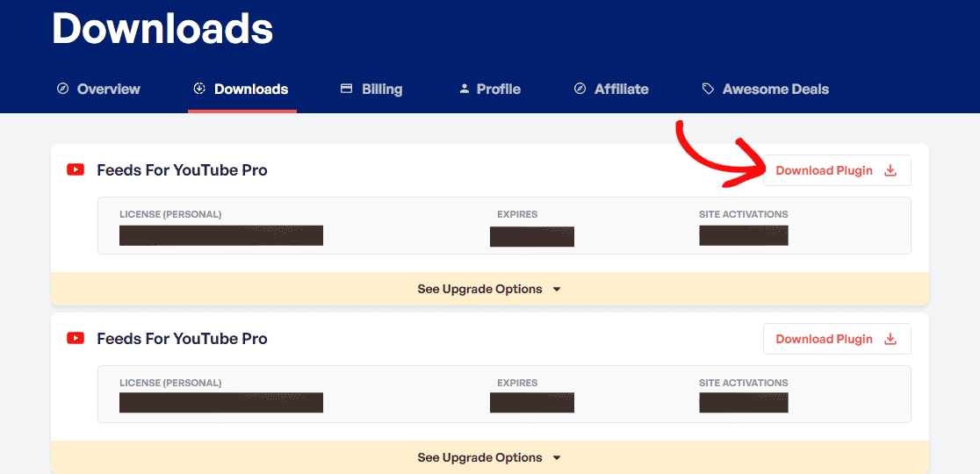Image resolution: width=980 pixels, height=474 pixels.
Task: Click the download circle icon beside Downloads
Action: click(x=199, y=90)
